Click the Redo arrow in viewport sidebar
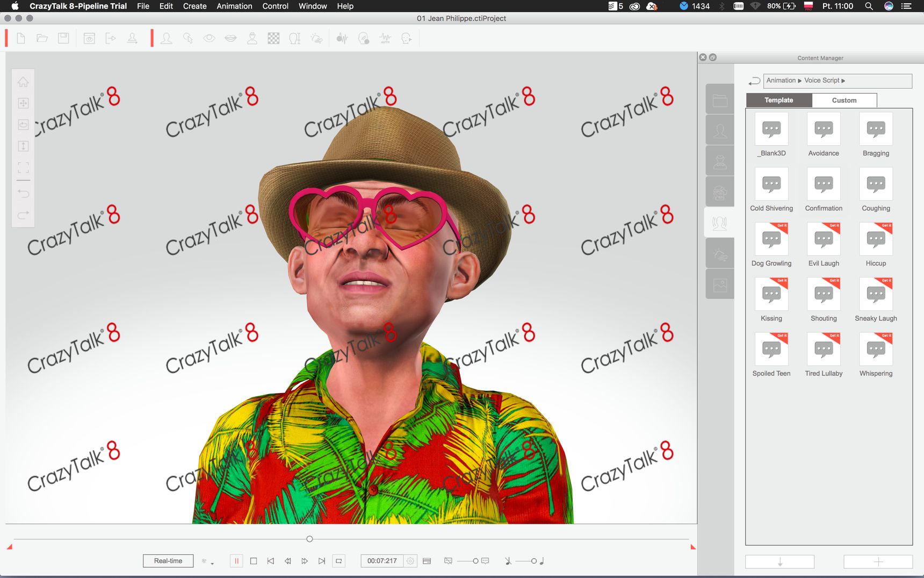This screenshot has width=924, height=578. (x=23, y=215)
